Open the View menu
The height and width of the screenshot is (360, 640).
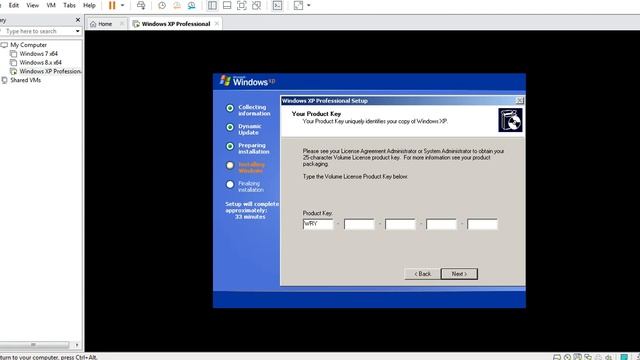click(33, 5)
